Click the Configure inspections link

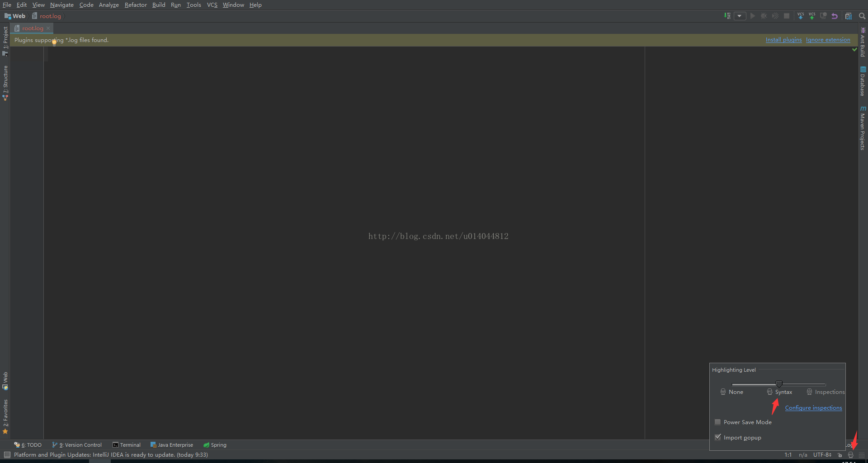coord(813,407)
